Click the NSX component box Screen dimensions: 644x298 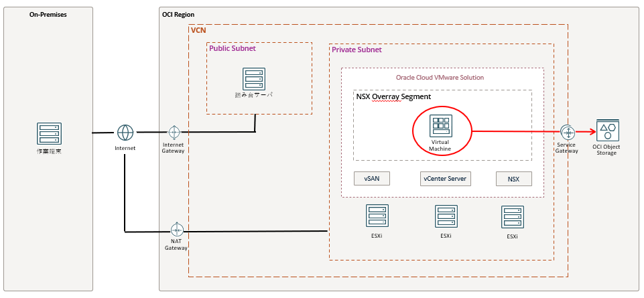pos(513,179)
